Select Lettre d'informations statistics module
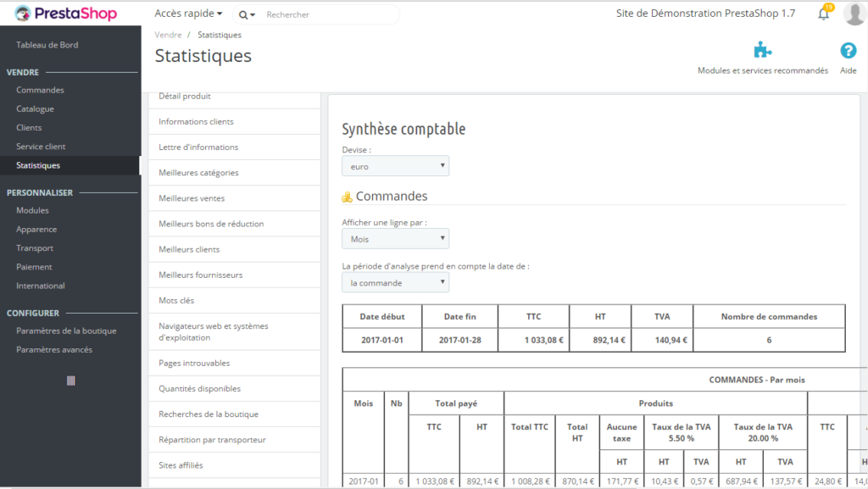Image resolution: width=868 pixels, height=489 pixels. pos(234,147)
